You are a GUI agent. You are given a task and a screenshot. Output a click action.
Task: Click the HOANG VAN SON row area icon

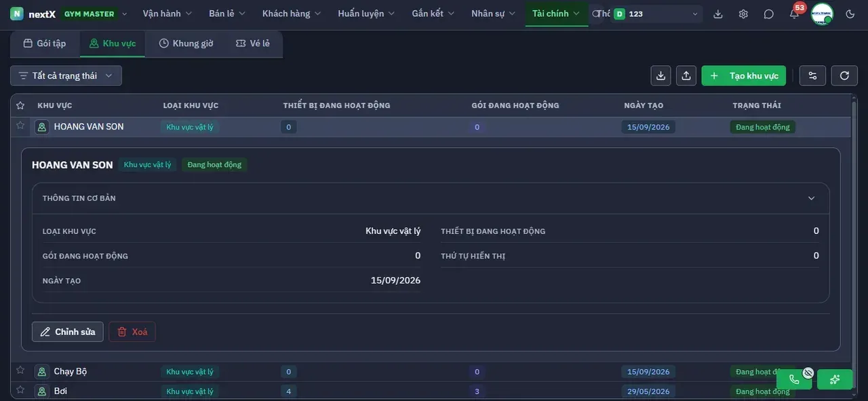42,127
